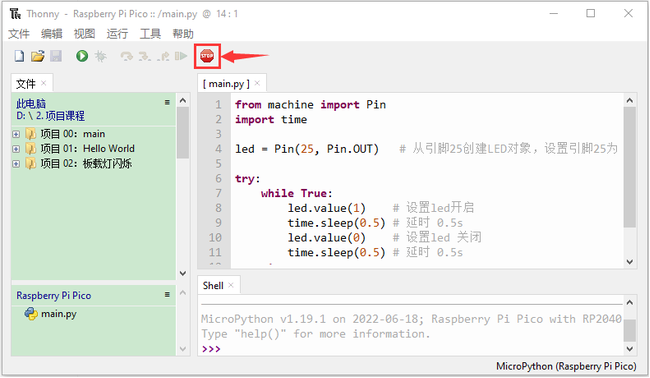Click the code editor scrollbar thumb
This screenshot has height=378, width=650.
point(629,167)
